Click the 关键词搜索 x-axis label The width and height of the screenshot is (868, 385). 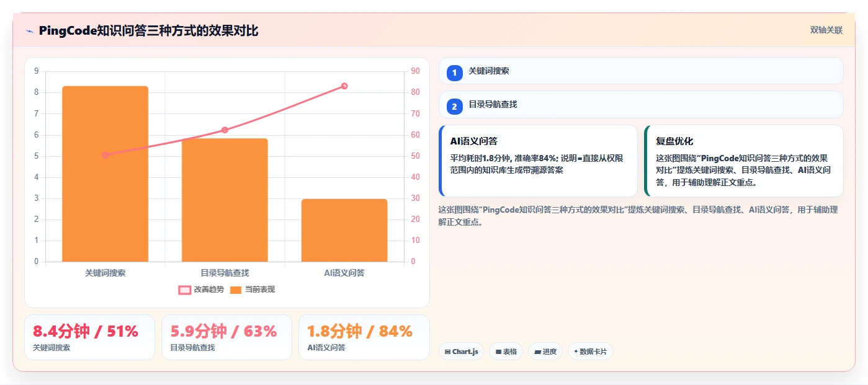105,273
